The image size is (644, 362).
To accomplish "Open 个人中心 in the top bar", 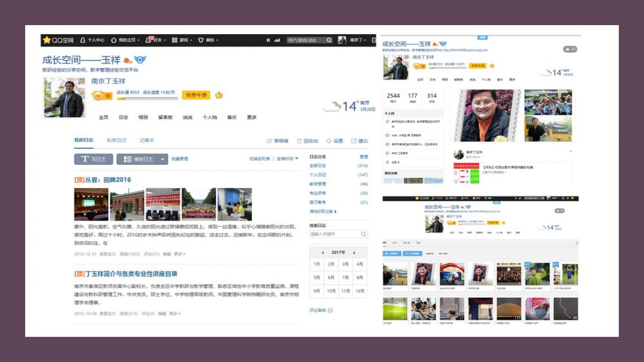I will point(92,40).
